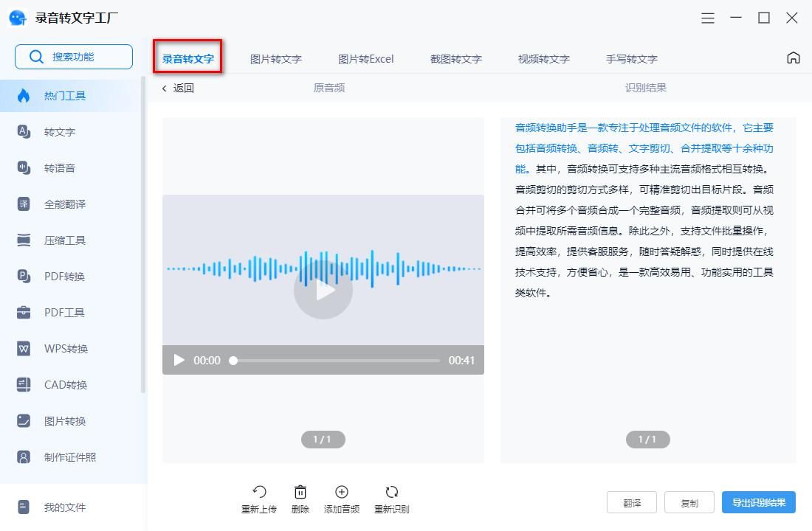Open the 制作证件照 sidebar tool

(70, 457)
